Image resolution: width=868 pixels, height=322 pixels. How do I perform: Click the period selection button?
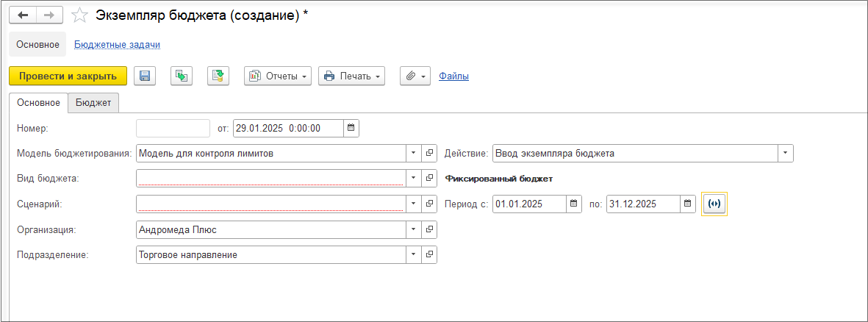[714, 204]
